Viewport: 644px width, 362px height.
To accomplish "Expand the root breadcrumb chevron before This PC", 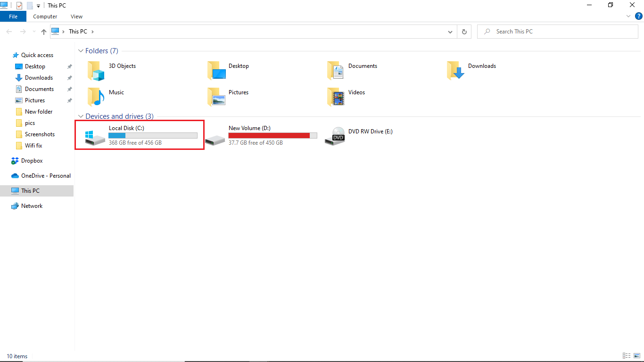I will [64, 32].
